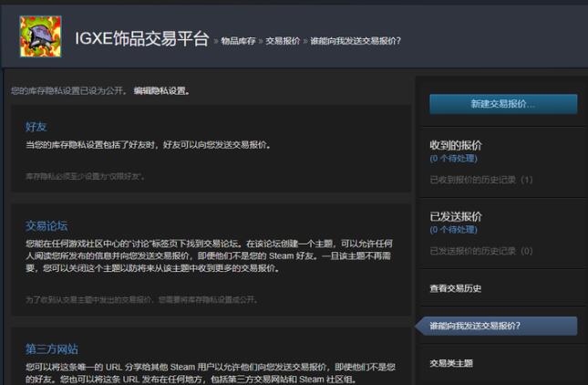Image resolution: width=588 pixels, height=385 pixels.
Task: Open 交易类主题 in the sidebar
Action: [451, 363]
